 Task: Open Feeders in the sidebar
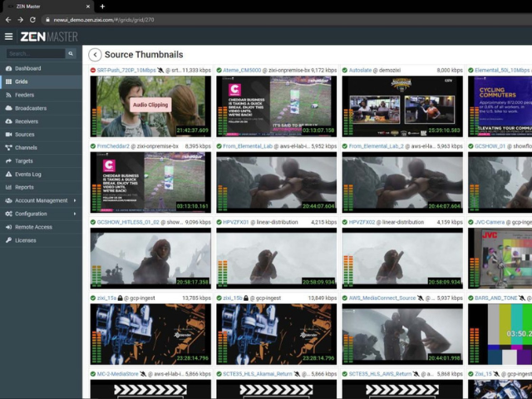tap(41, 95)
